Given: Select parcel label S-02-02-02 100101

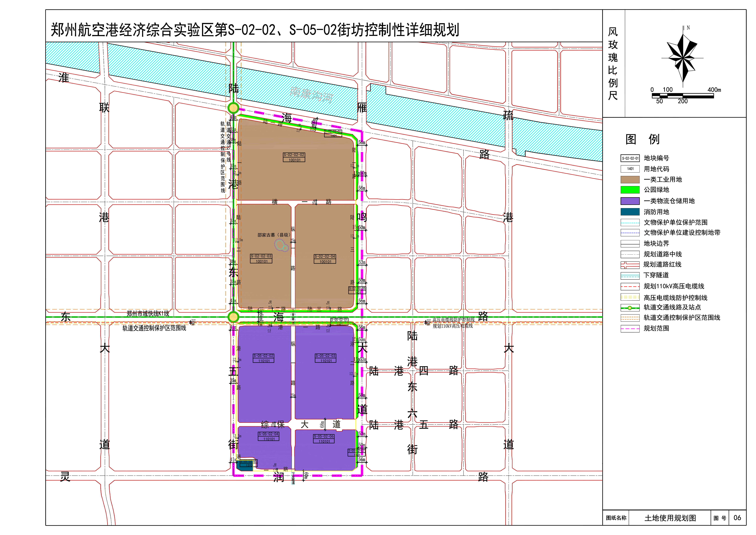Looking at the screenshot, I should 294,157.
